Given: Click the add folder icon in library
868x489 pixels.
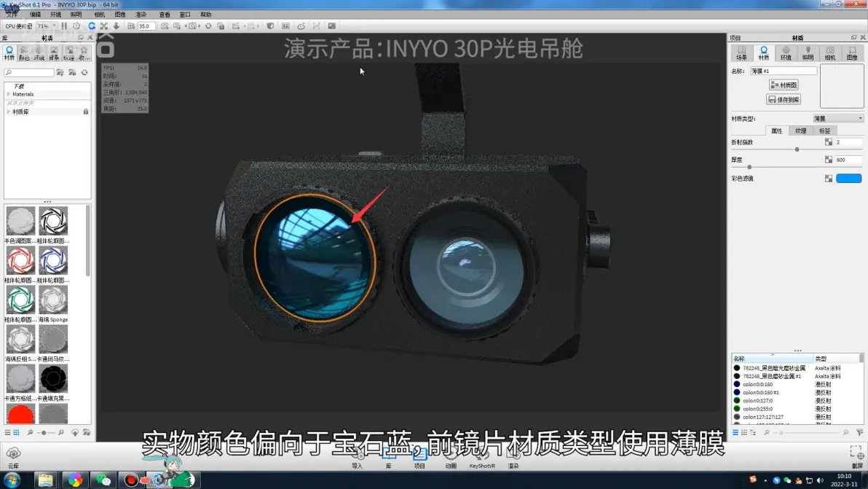Looking at the screenshot, I should (x=60, y=73).
